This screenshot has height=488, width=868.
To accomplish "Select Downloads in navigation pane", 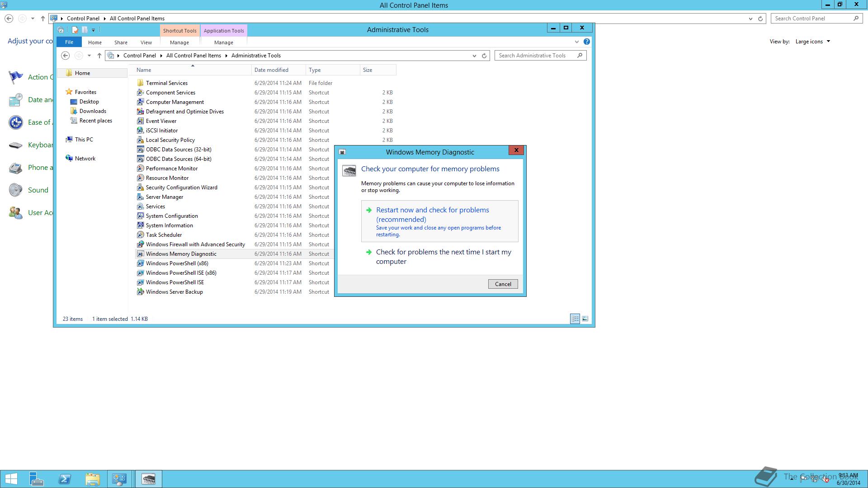I will click(93, 111).
